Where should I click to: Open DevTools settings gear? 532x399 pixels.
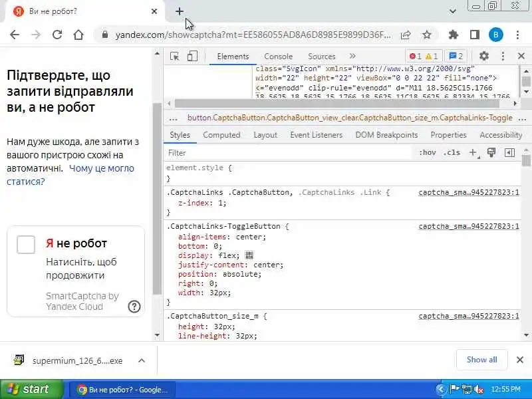(484, 56)
